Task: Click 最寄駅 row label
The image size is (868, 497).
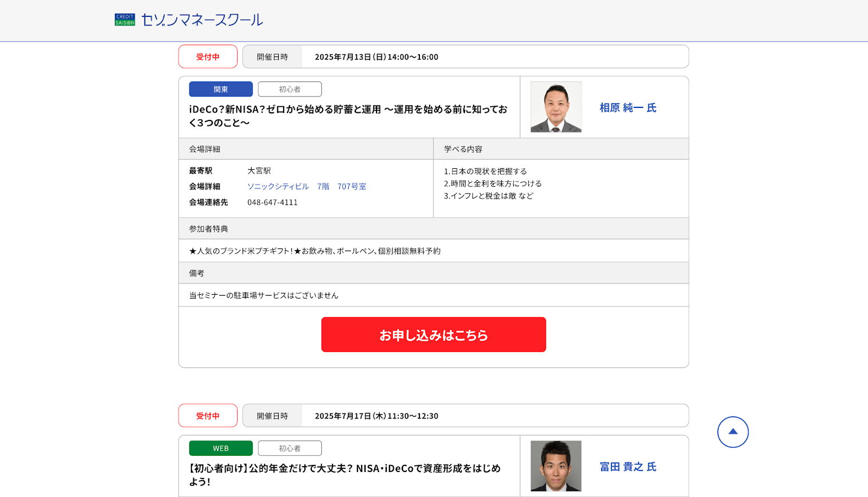Action: [x=201, y=171]
